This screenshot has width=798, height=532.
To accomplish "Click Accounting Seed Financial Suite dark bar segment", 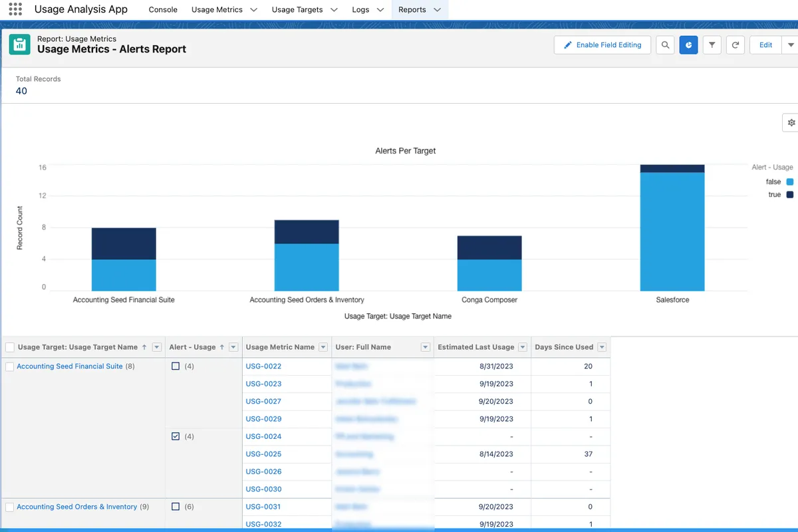I will [124, 244].
